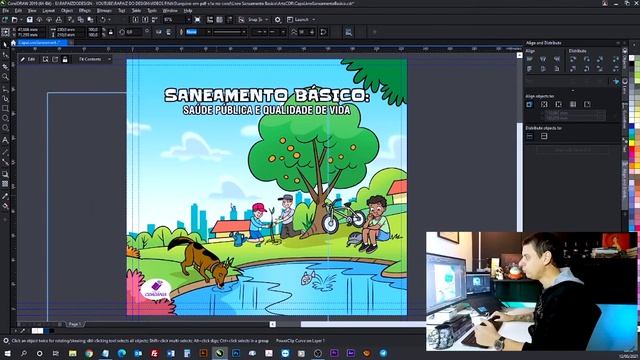Screen dimensions: 640x360
Task: Select Extent of selection distribute option
Action: [x=530, y=136]
